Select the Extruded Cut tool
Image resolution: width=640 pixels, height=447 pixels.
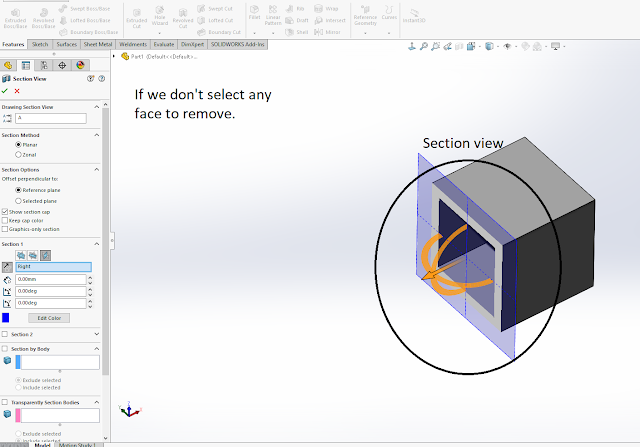pyautogui.click(x=136, y=18)
